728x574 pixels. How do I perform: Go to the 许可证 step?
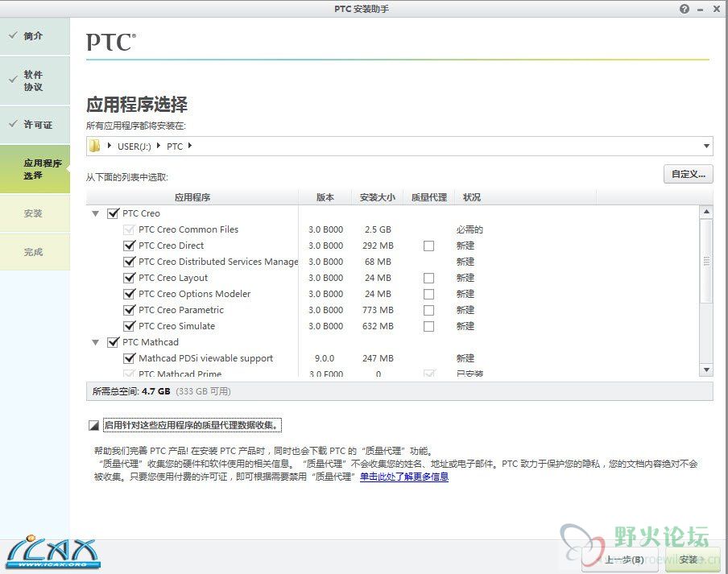pyautogui.click(x=35, y=125)
